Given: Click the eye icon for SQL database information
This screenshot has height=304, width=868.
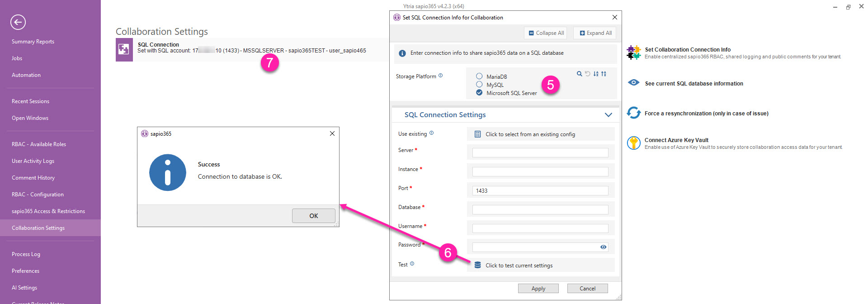Looking at the screenshot, I should [x=634, y=83].
